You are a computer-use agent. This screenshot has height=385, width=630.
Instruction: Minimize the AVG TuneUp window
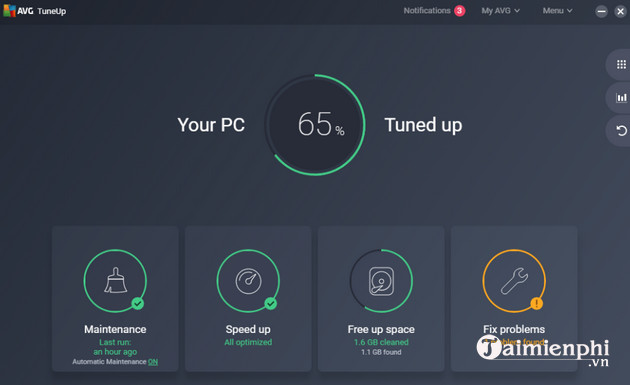tap(601, 11)
